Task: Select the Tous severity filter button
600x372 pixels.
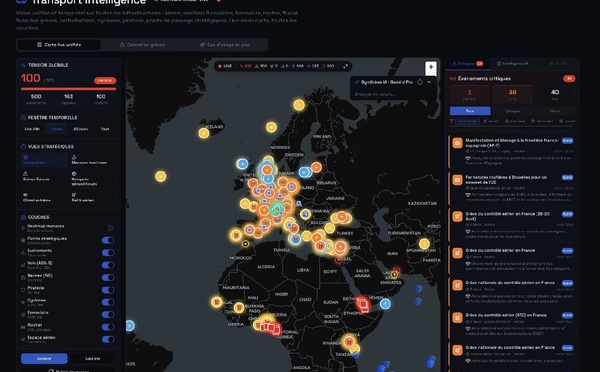Action: tap(470, 111)
